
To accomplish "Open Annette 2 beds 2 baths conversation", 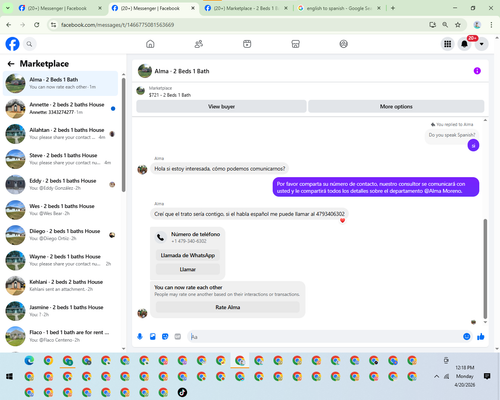I will [60, 108].
